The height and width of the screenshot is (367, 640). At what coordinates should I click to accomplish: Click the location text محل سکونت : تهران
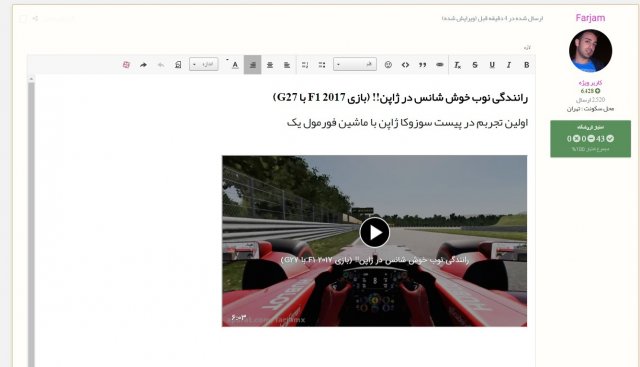tap(590, 109)
